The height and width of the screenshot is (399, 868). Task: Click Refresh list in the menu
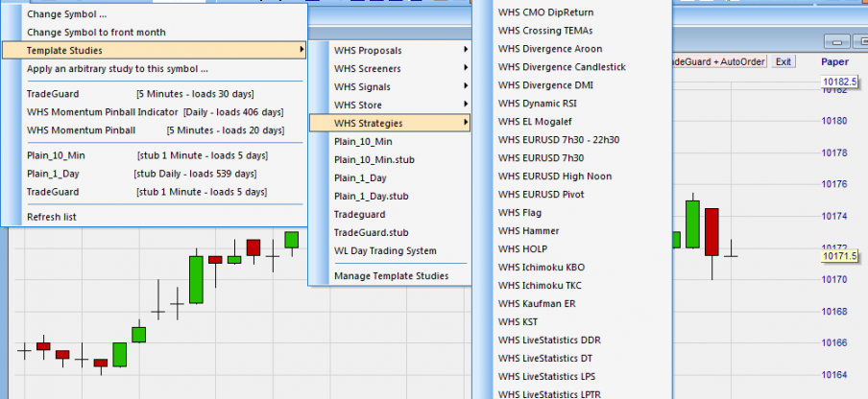pos(154,217)
